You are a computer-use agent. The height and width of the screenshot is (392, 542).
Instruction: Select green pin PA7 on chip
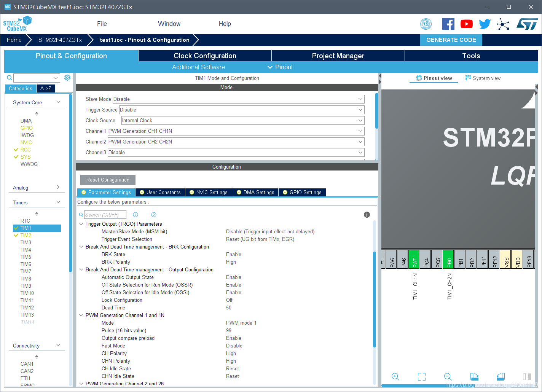414,259
